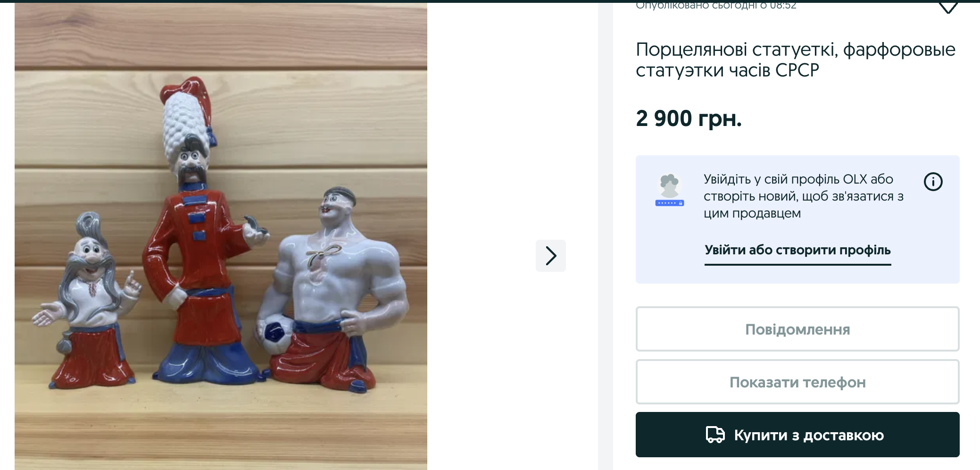Viewport: 980px width, 470px height.
Task: Click the 2 900 грн. price
Action: [689, 118]
